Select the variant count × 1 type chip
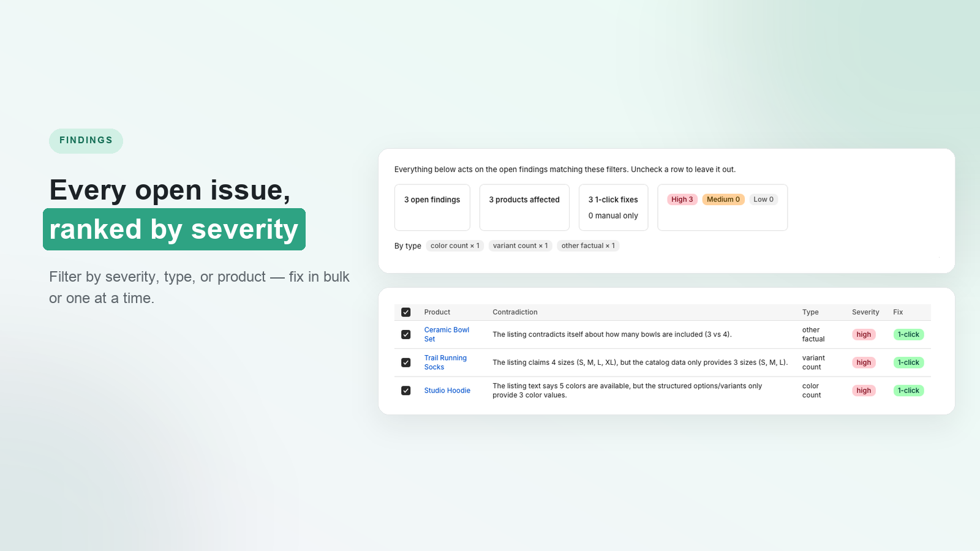Image resolution: width=980 pixels, height=551 pixels. click(521, 246)
